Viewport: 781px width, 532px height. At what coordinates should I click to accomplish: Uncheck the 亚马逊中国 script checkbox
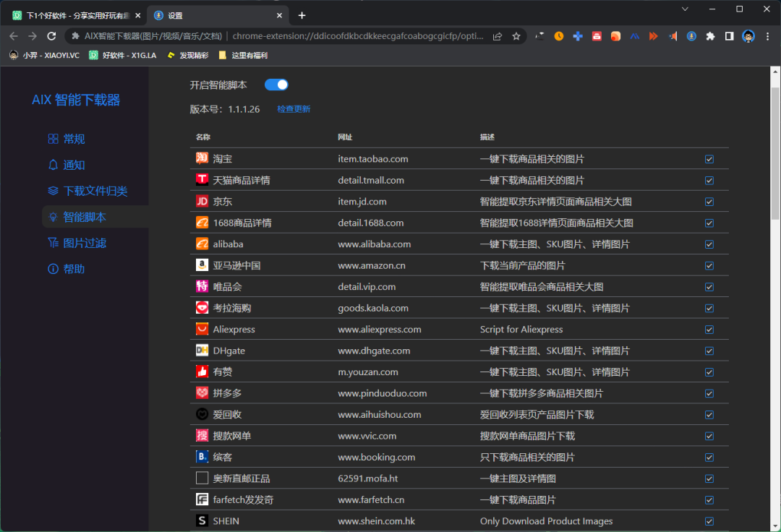coord(709,266)
